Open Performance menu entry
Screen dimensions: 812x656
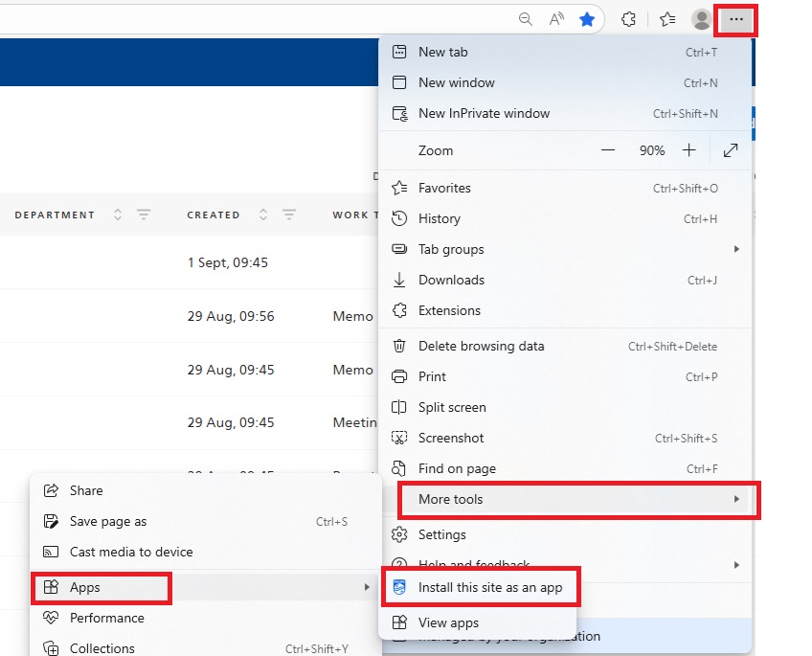click(x=206, y=619)
